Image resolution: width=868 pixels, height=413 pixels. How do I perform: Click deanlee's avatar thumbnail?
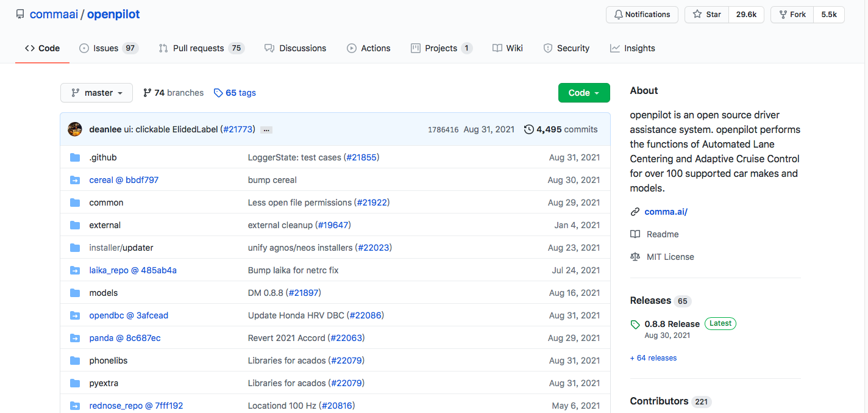(x=75, y=129)
